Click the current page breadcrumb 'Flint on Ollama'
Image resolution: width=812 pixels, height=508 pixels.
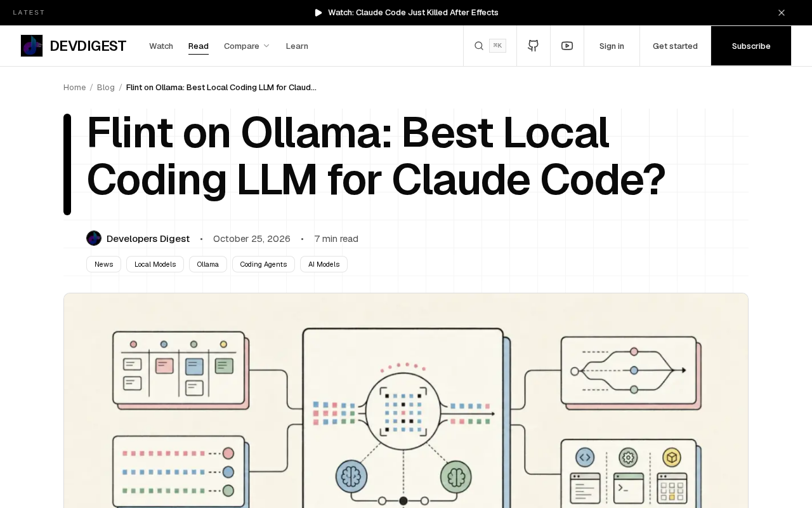pyautogui.click(x=221, y=87)
